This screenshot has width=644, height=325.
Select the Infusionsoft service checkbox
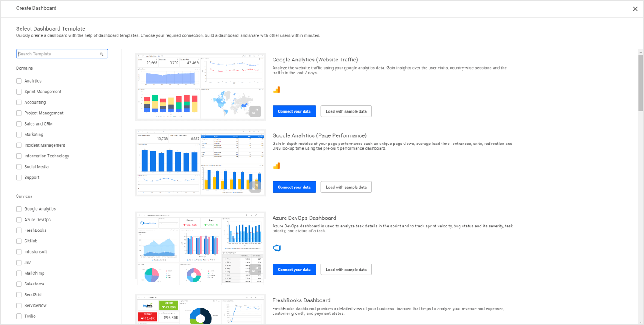pyautogui.click(x=19, y=252)
